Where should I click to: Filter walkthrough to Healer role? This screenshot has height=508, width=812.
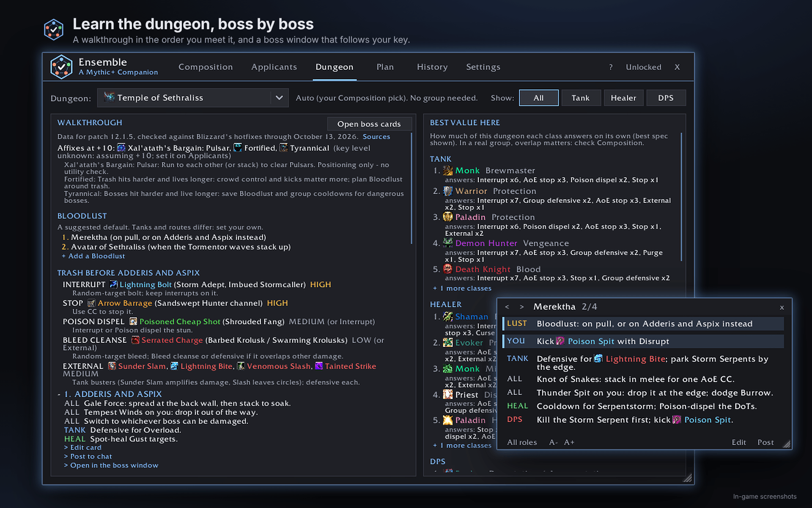pos(623,98)
